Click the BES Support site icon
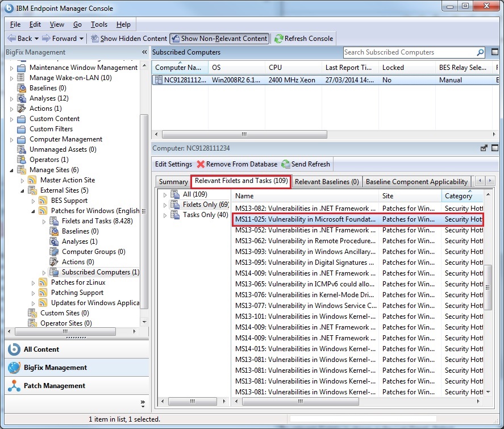504x429 pixels. [43, 201]
